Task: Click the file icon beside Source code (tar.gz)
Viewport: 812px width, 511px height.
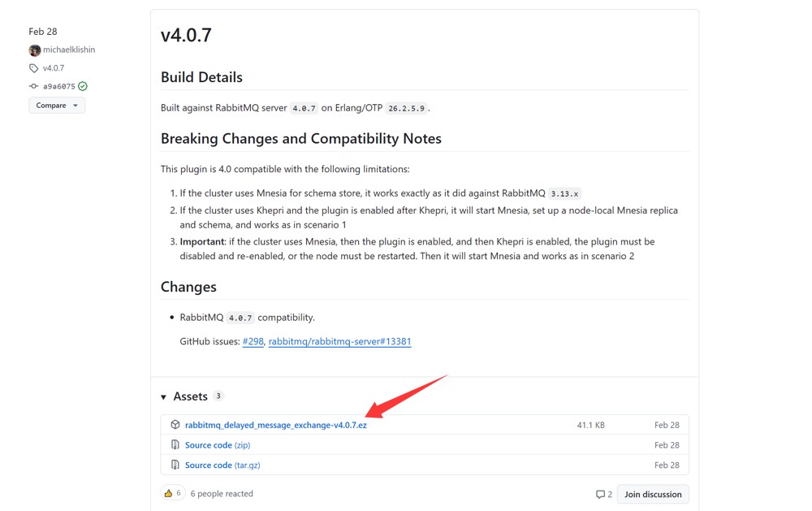Action: click(x=175, y=465)
